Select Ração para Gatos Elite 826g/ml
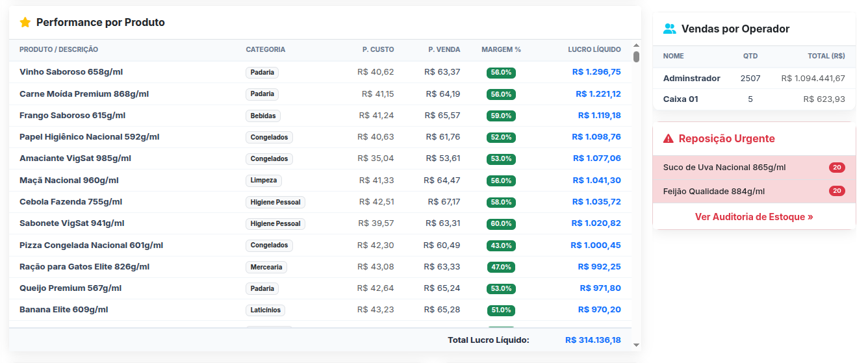868x363 pixels. 84,266
